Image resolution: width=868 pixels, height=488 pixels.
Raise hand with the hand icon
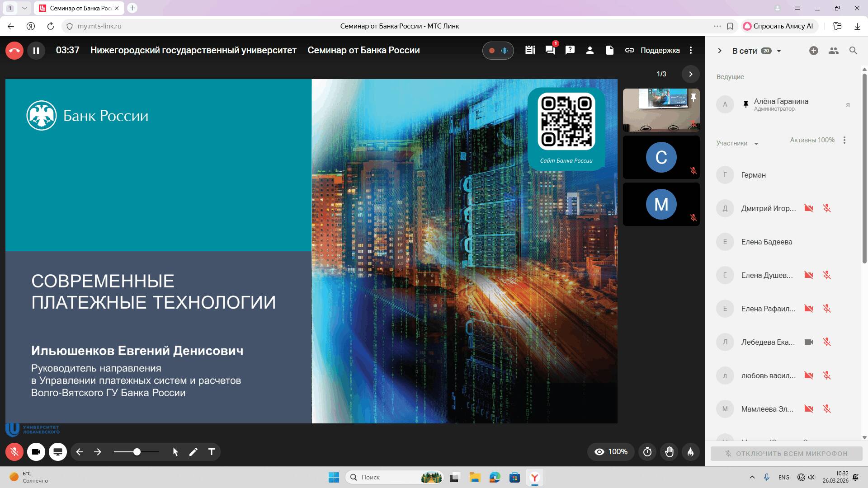pyautogui.click(x=670, y=452)
